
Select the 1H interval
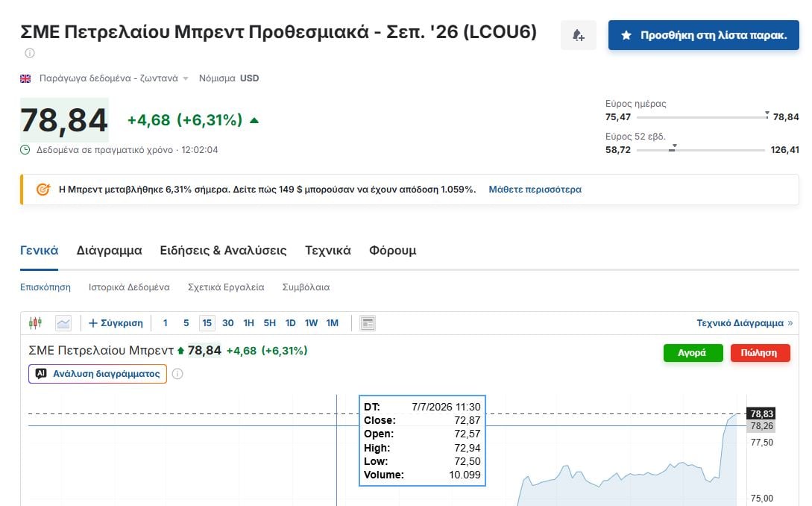point(248,323)
